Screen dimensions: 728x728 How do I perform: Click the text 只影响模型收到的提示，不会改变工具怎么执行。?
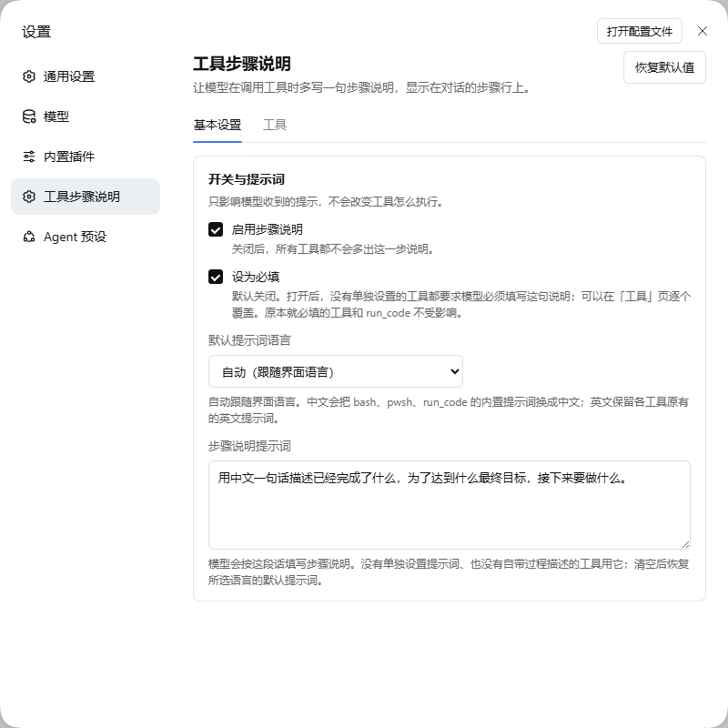click(x=327, y=201)
